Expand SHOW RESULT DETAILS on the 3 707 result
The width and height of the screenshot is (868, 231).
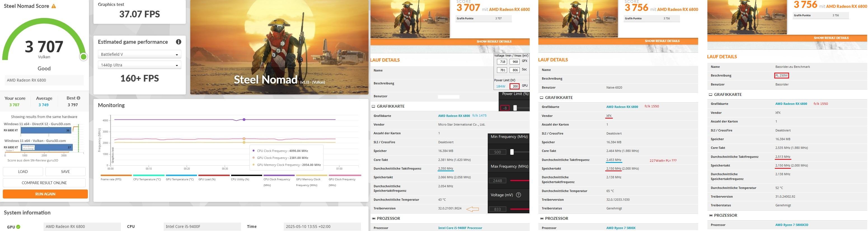point(494,41)
